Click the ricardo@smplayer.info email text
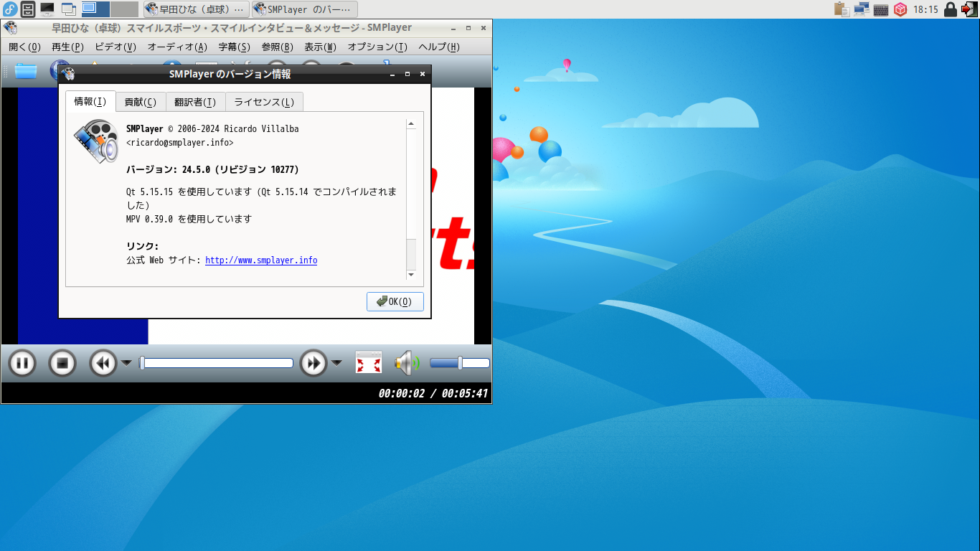Image resolution: width=980 pixels, height=551 pixels. pos(180,143)
